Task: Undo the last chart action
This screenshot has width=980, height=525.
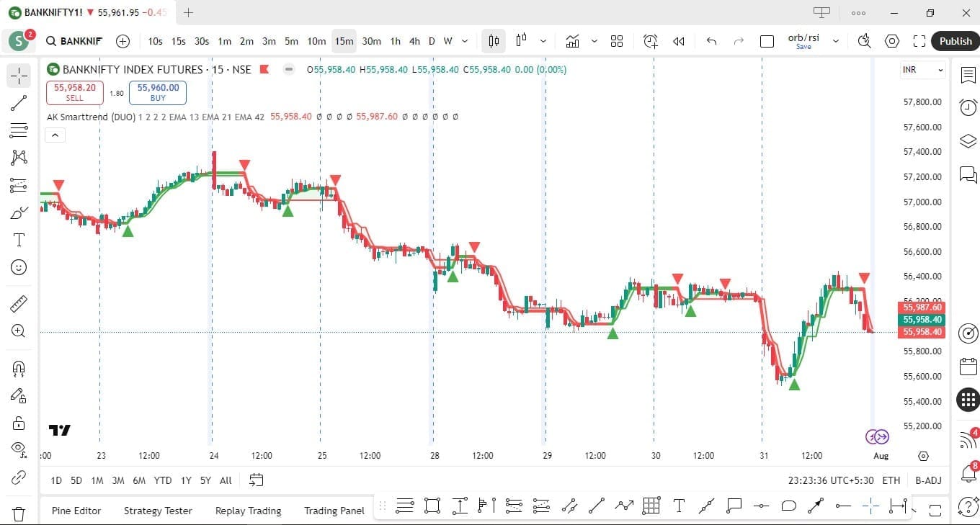Action: tap(712, 41)
